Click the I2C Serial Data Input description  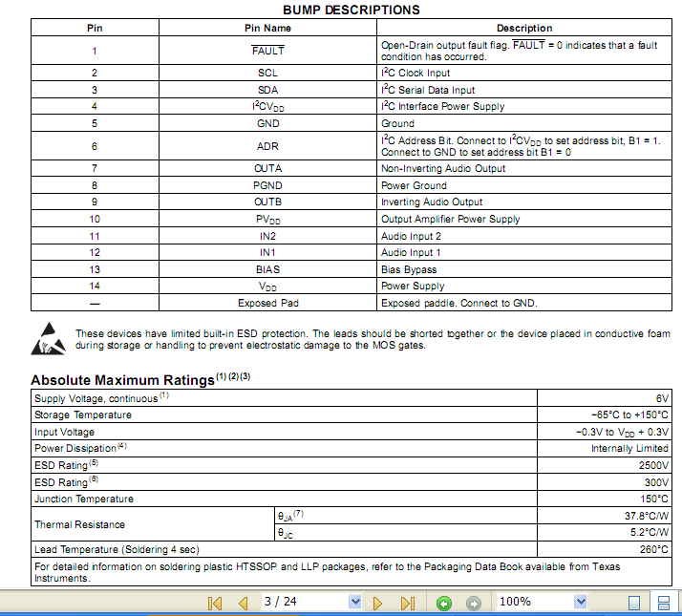click(428, 90)
